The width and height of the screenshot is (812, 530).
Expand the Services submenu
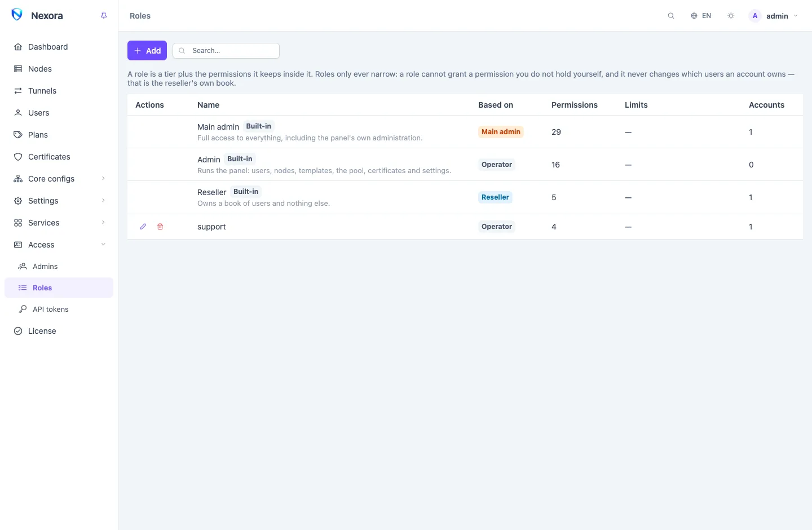59,223
